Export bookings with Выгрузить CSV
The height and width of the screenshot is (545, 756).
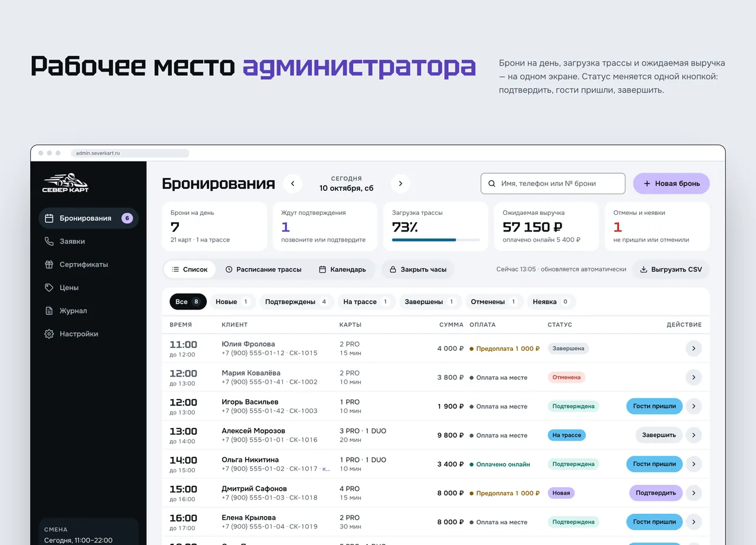coord(671,269)
